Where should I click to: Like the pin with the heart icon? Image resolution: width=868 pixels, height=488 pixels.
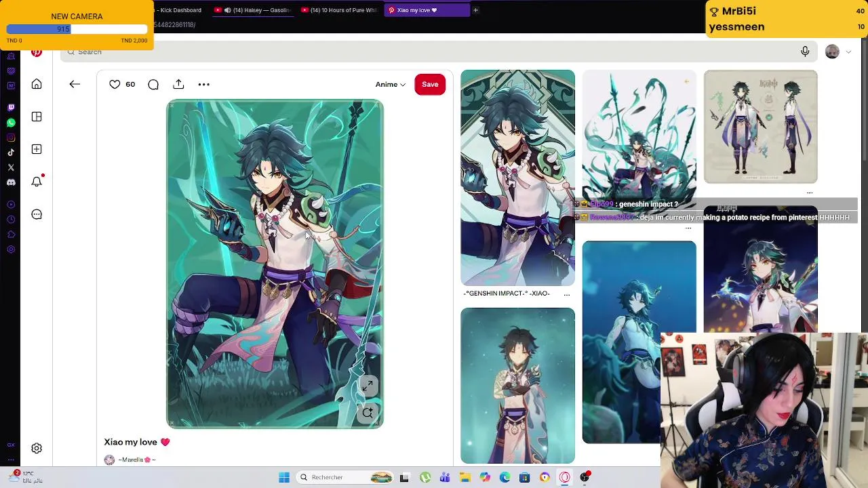tap(115, 84)
